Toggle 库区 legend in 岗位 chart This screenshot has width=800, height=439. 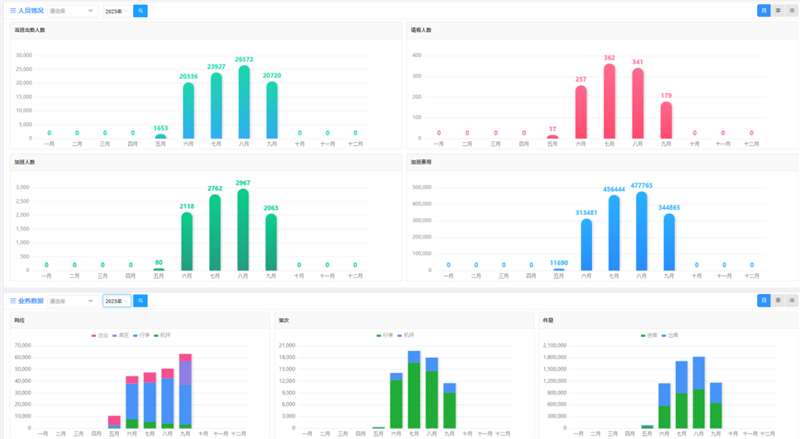tap(119, 334)
